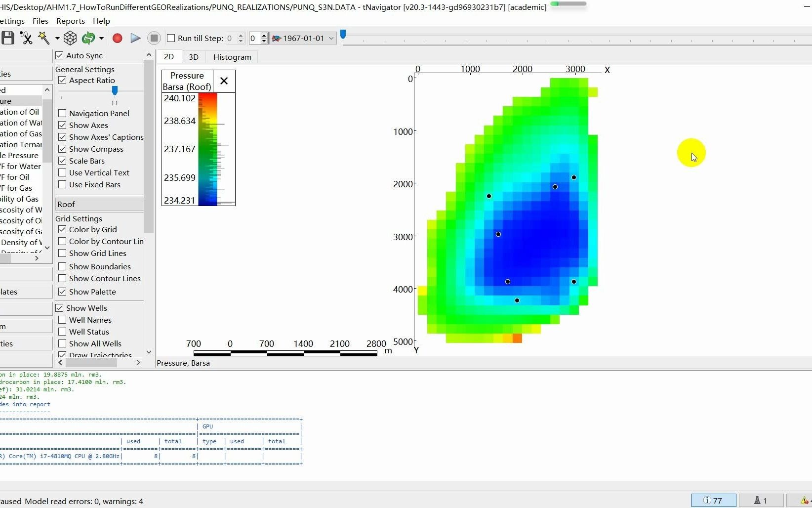
Task: Toggle the Scale Bars checkbox
Action: point(62,161)
